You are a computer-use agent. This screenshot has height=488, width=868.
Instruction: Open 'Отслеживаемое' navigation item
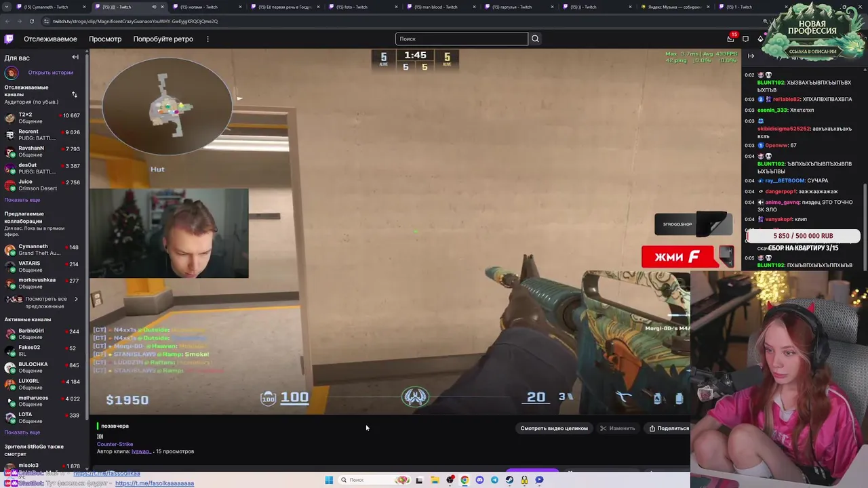tap(50, 39)
